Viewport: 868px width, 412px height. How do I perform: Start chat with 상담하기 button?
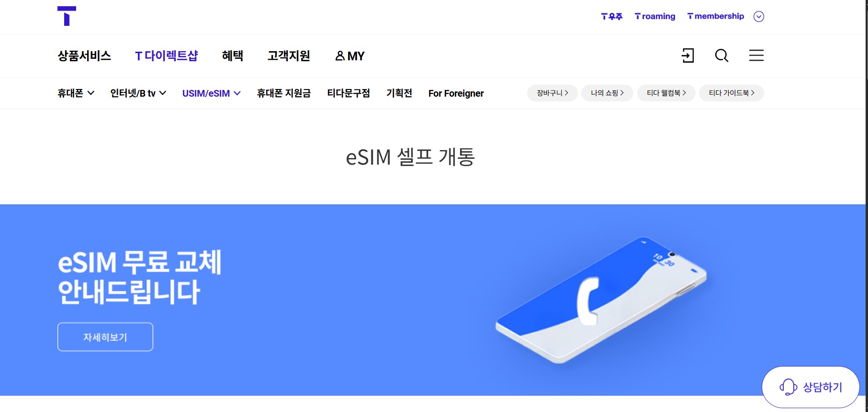[811, 387]
